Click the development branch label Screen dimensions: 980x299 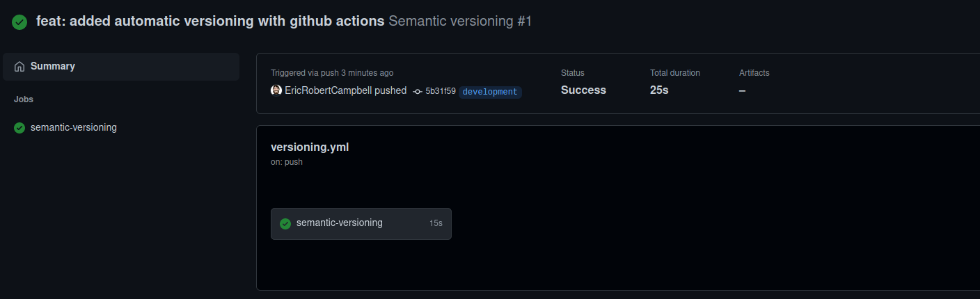click(x=490, y=92)
